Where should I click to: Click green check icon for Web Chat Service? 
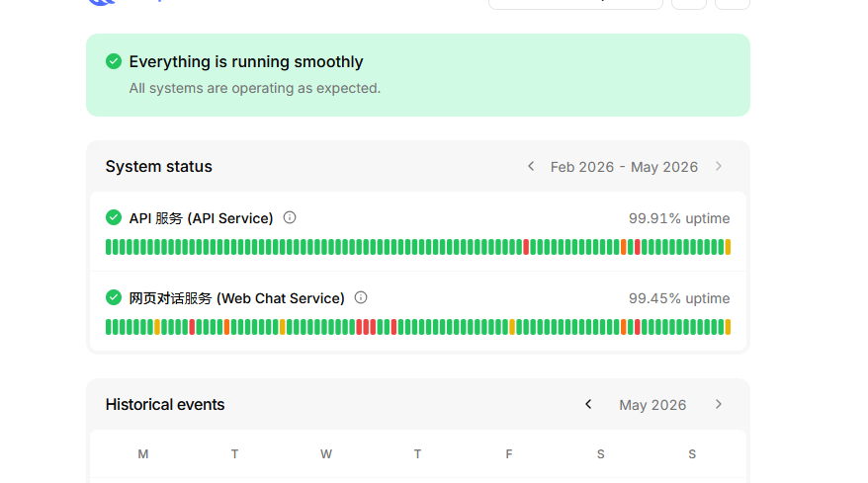pos(114,297)
